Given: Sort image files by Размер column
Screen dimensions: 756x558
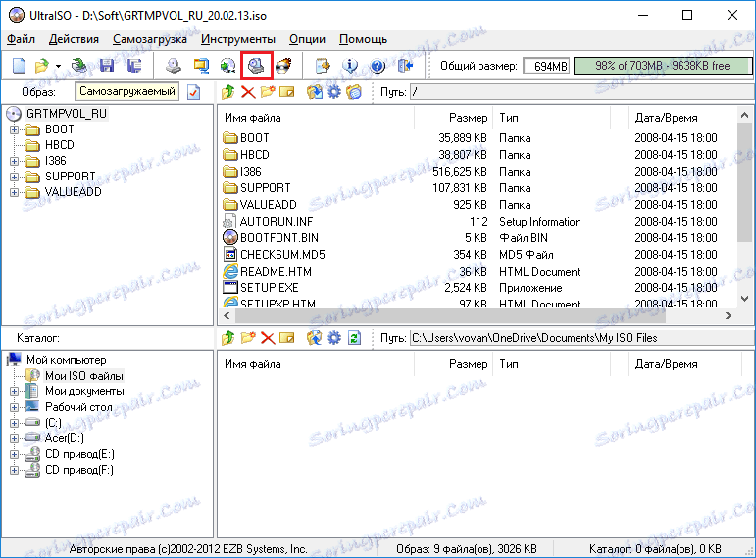Looking at the screenshot, I should point(453,118).
